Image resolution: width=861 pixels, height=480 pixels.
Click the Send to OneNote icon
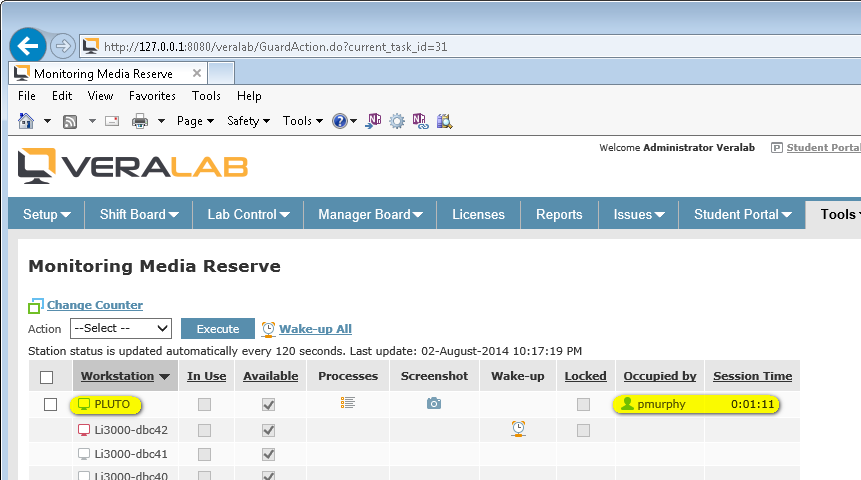(x=373, y=121)
